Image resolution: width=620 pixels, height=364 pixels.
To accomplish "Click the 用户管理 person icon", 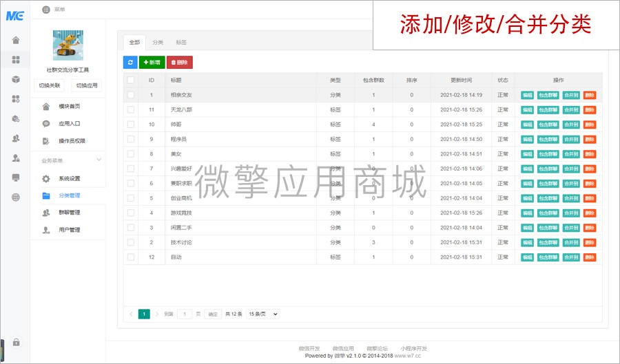I will pos(46,230).
